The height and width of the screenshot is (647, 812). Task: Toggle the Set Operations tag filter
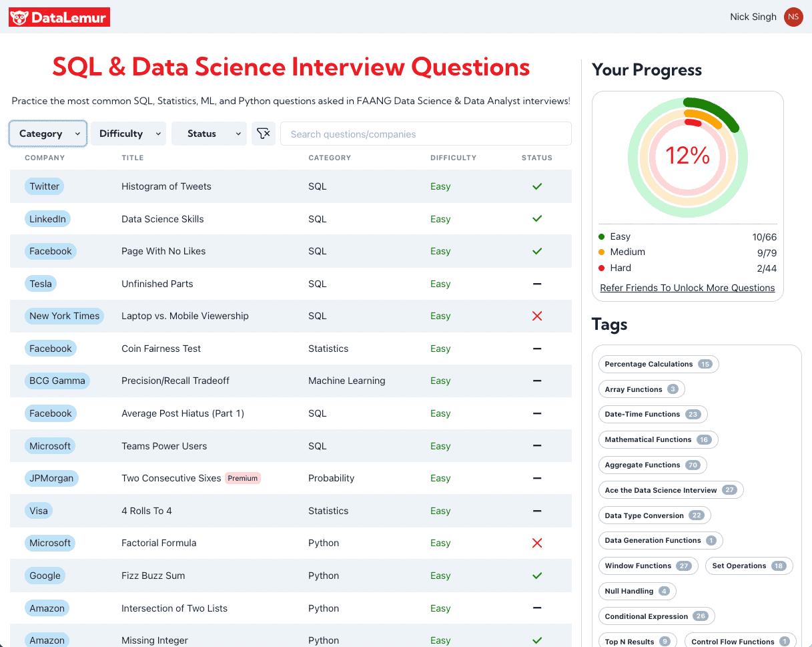coord(749,566)
